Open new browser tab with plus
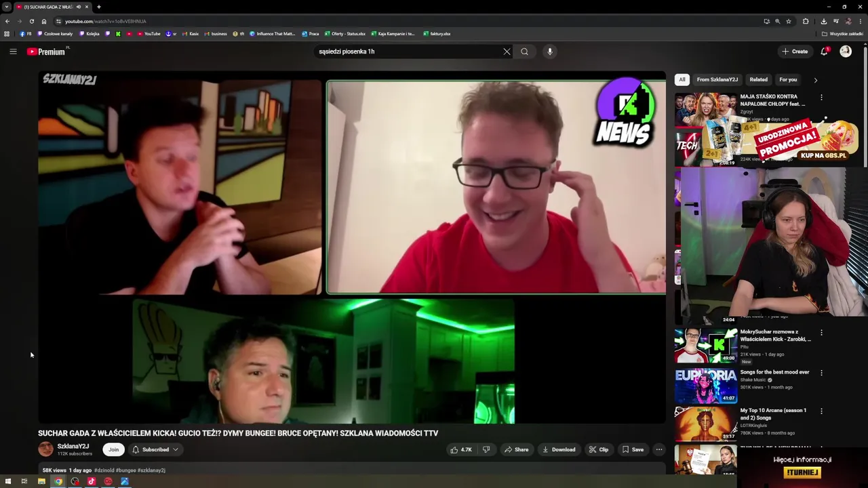The image size is (868, 488). [99, 7]
